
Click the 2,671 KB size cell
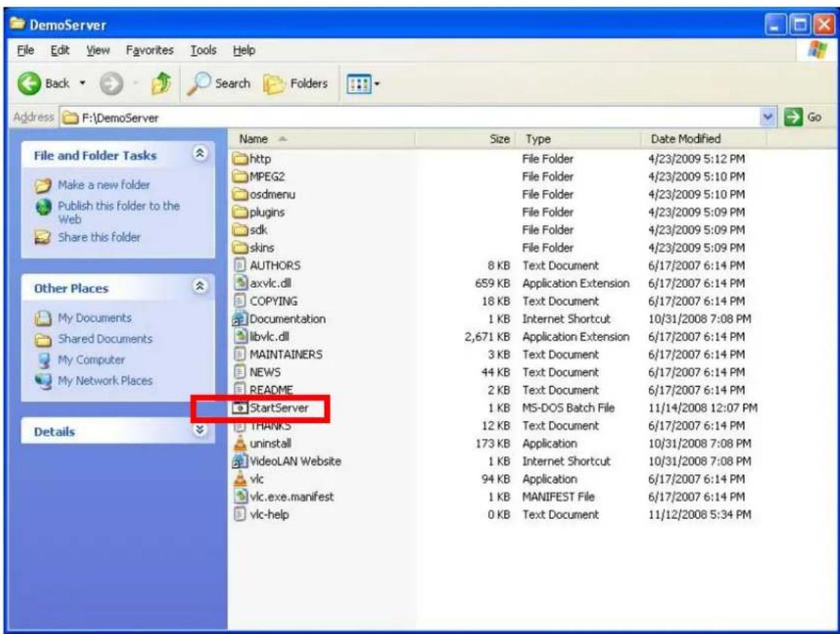coord(487,337)
